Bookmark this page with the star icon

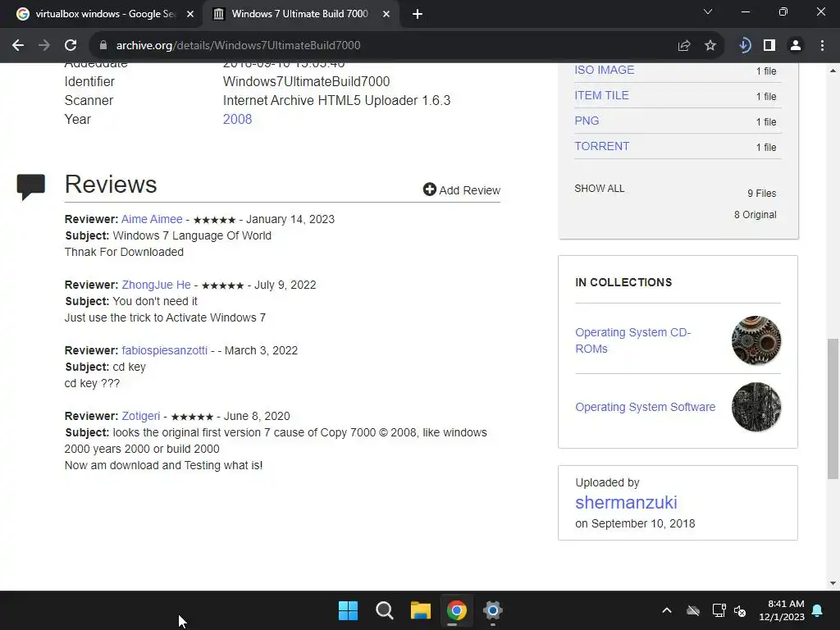coord(710,46)
